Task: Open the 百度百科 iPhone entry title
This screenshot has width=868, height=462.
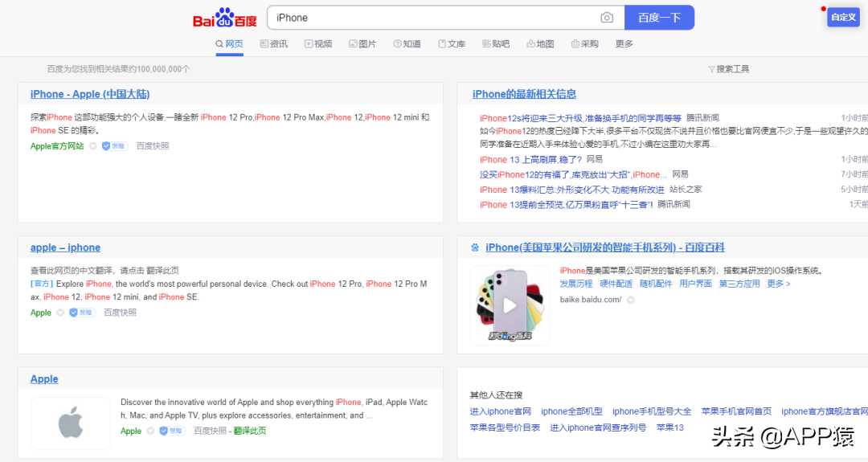Action: pyautogui.click(x=605, y=247)
